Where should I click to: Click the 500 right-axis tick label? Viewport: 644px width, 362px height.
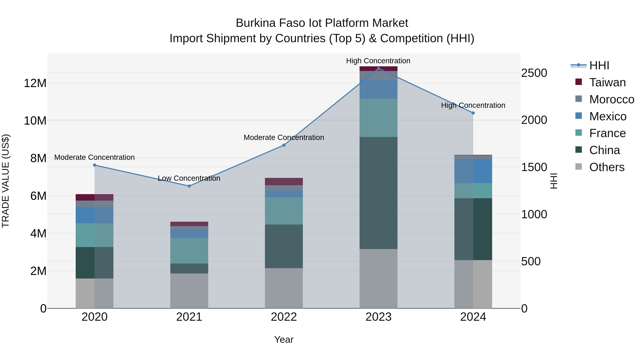[x=531, y=261]
